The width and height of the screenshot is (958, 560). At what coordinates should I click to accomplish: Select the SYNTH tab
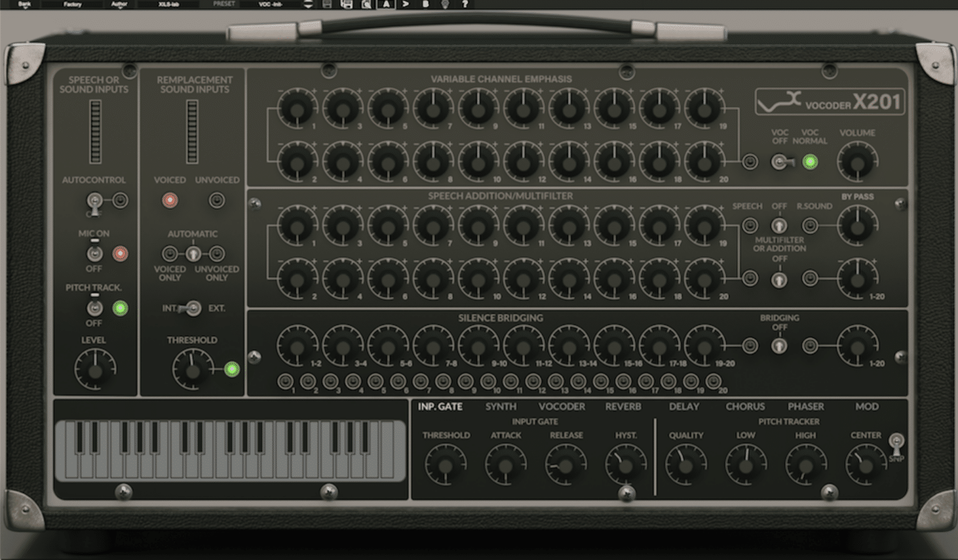pyautogui.click(x=501, y=406)
